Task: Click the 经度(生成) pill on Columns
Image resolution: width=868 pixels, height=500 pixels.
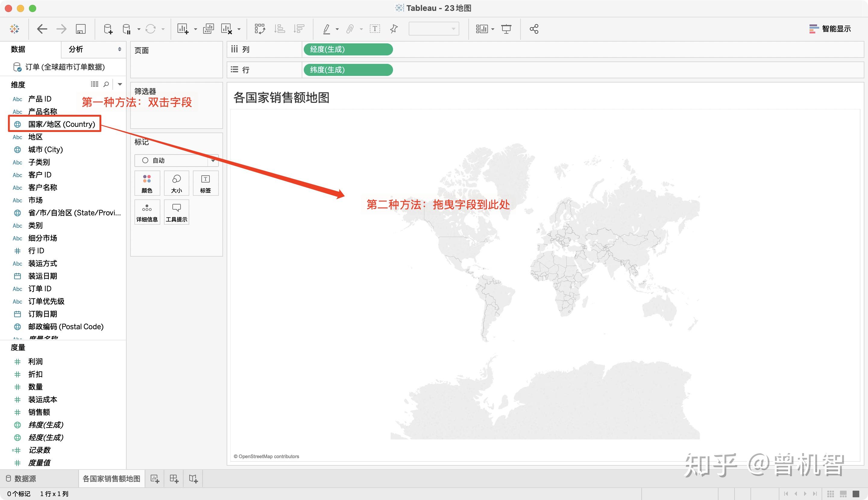Action: (x=348, y=49)
